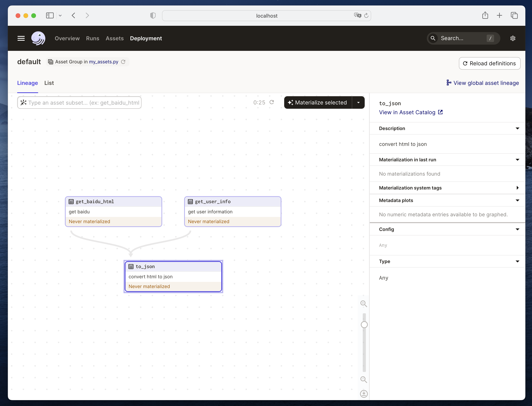Screen dimensions: 532x406
Task: Collapse the Description section
Action: point(517,128)
